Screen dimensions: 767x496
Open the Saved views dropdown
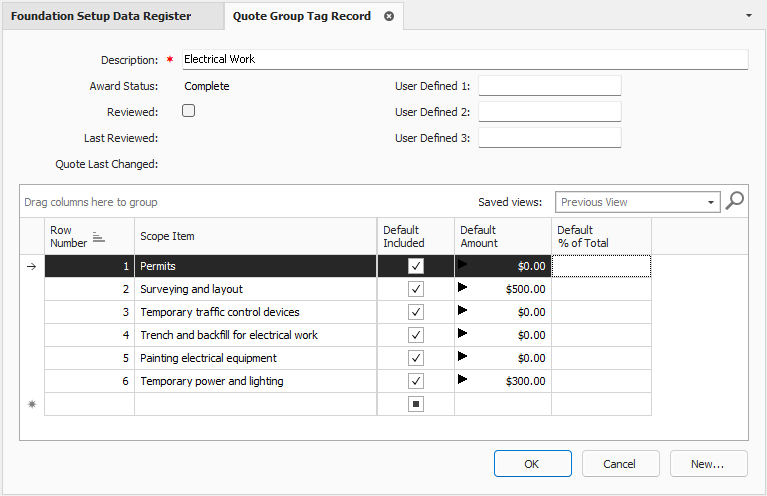point(712,202)
